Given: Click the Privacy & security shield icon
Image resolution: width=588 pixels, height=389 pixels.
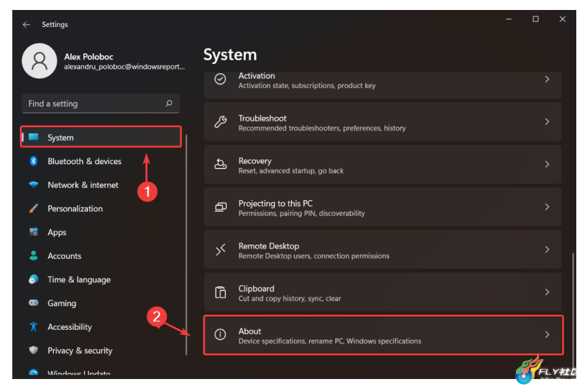Looking at the screenshot, I should point(33,350).
